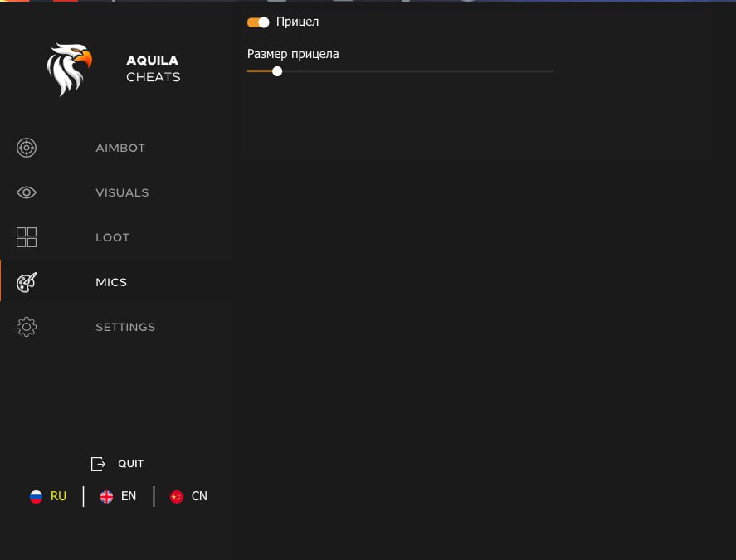Go to the LOOT menu item

pos(113,237)
